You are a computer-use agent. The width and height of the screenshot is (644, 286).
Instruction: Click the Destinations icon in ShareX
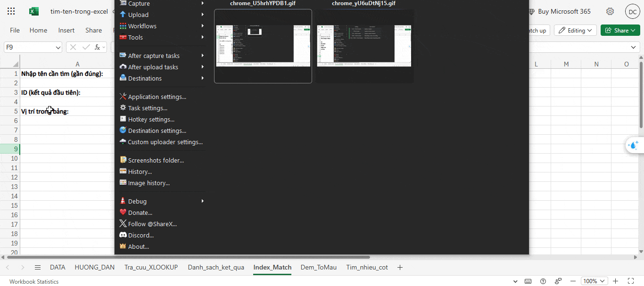click(x=123, y=78)
